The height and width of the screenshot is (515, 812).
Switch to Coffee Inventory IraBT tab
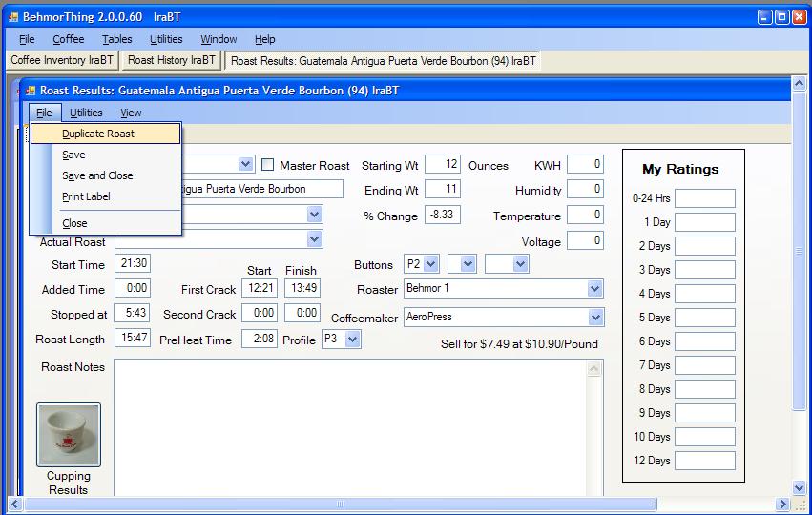pyautogui.click(x=62, y=60)
